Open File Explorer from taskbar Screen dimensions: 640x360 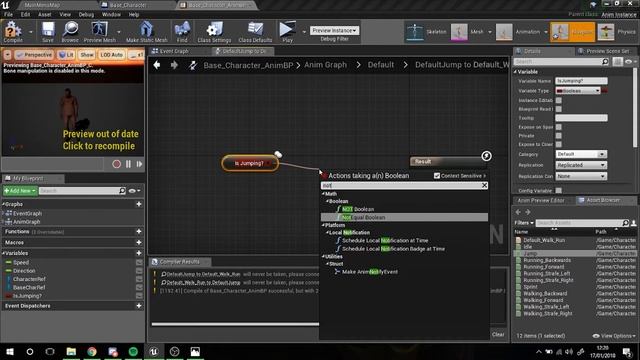(71, 351)
